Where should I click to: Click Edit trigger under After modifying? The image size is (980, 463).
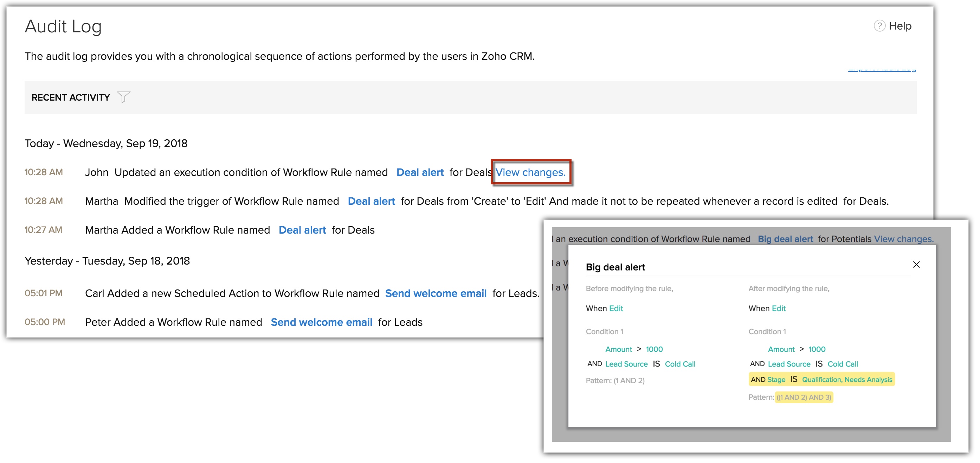pyautogui.click(x=779, y=309)
